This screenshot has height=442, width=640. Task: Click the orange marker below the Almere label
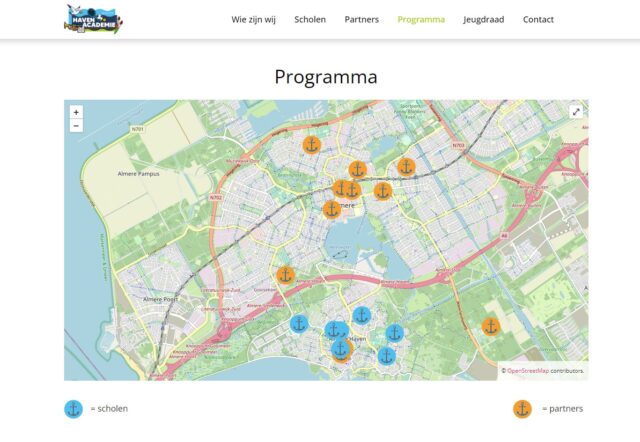coord(332,209)
